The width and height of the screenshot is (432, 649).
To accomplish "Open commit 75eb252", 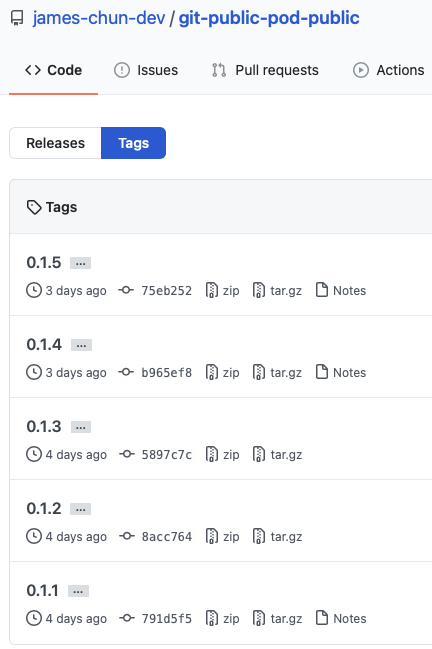I will (166, 291).
